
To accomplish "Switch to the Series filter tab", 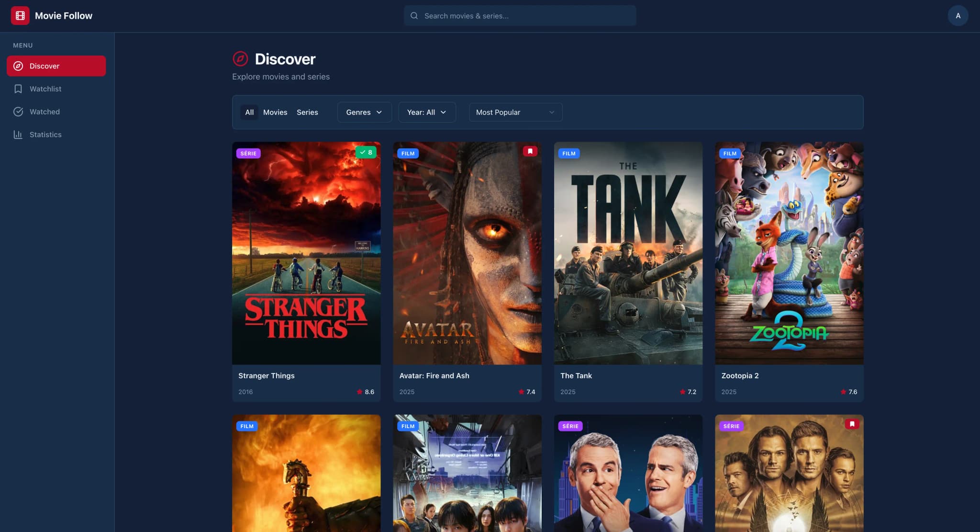I will point(307,112).
